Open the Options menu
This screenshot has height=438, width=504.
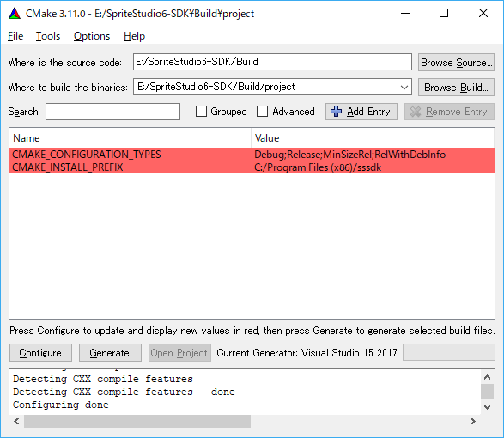pyautogui.click(x=92, y=36)
